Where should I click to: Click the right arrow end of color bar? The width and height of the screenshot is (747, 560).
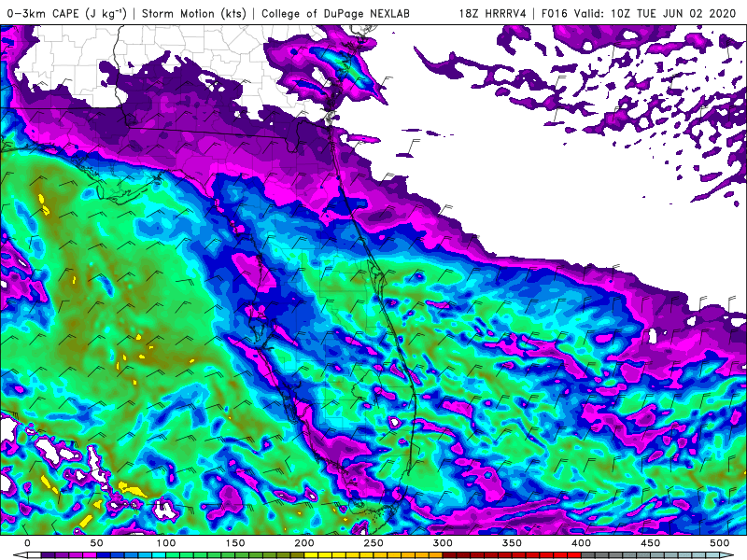[726, 555]
